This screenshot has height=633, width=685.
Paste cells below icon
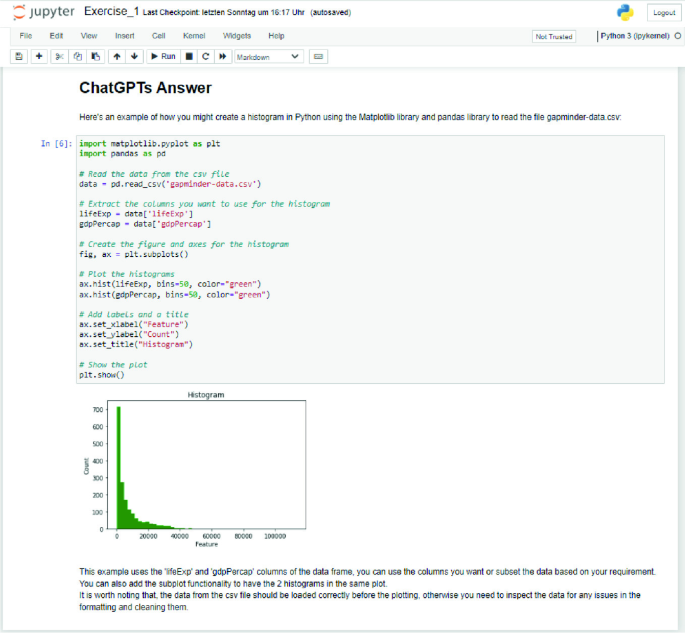[96, 56]
